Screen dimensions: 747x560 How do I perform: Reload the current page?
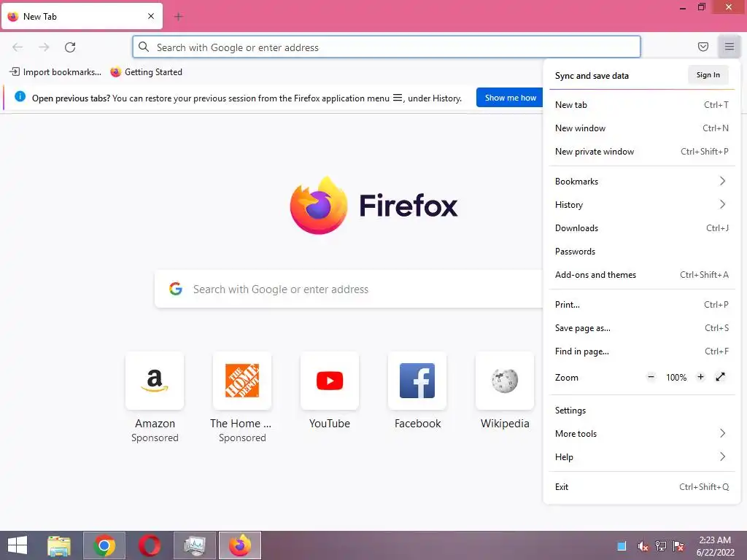(70, 47)
